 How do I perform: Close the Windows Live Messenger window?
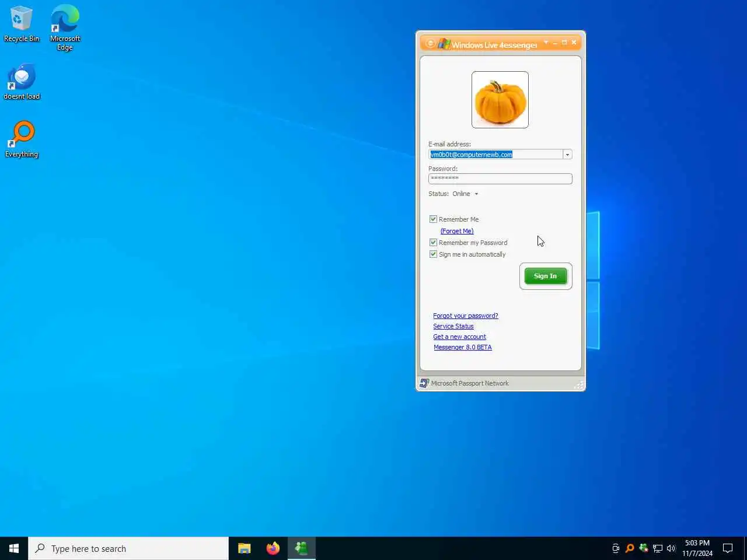pos(574,43)
